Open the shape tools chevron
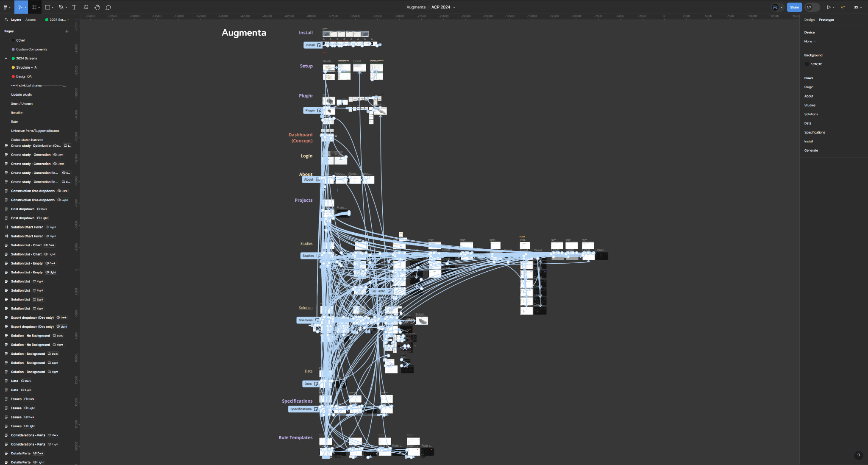The image size is (868, 465). coord(53,7)
